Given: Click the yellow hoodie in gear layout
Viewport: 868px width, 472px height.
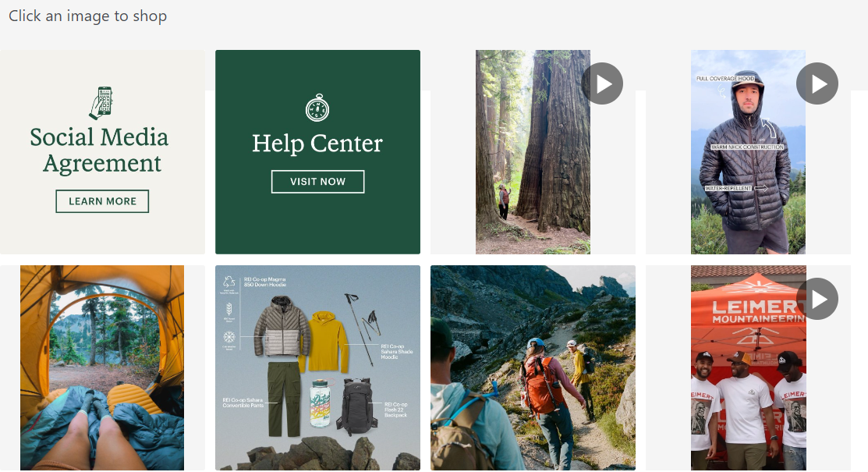Looking at the screenshot, I should pyautogui.click(x=326, y=341).
